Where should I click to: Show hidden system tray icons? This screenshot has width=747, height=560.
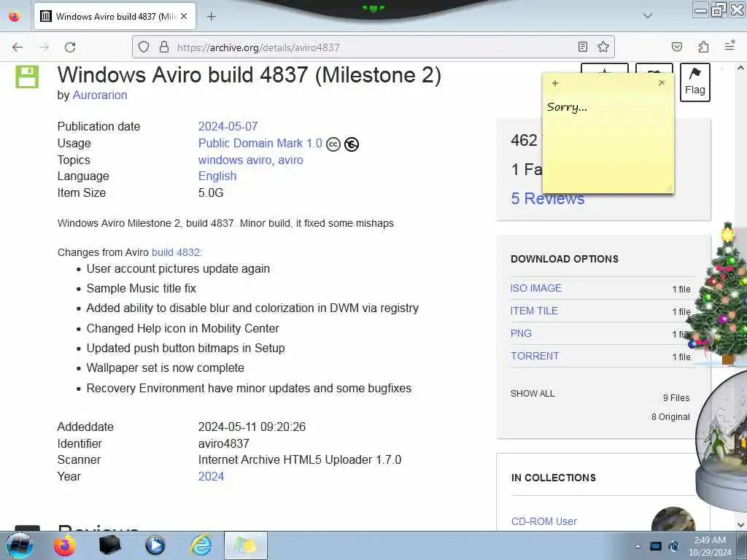point(638,546)
